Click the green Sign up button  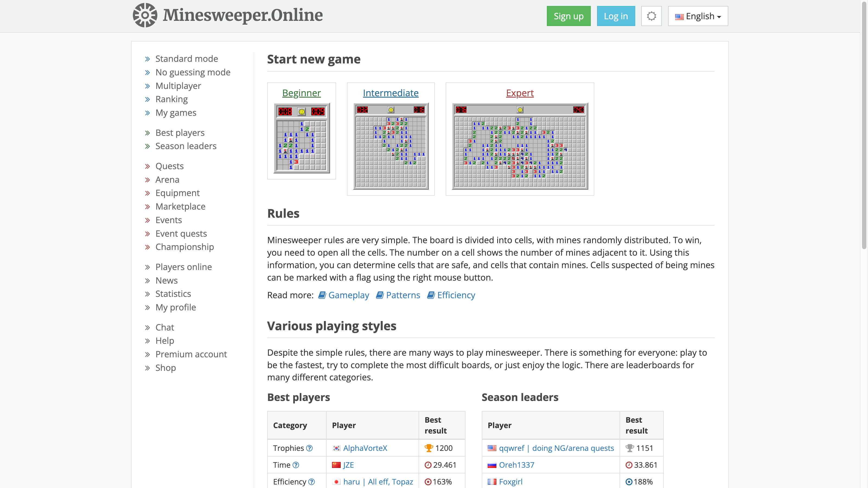click(x=569, y=16)
